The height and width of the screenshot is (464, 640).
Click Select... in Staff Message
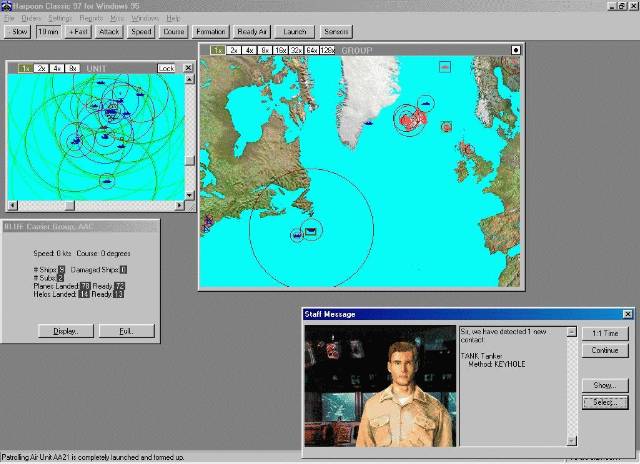point(605,402)
